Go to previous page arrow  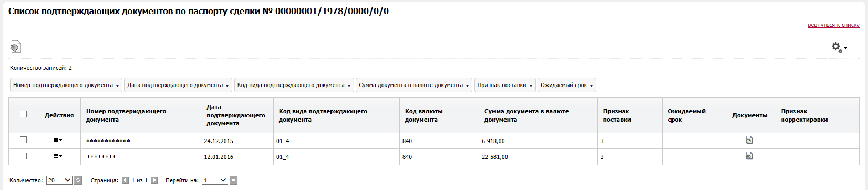tap(125, 180)
